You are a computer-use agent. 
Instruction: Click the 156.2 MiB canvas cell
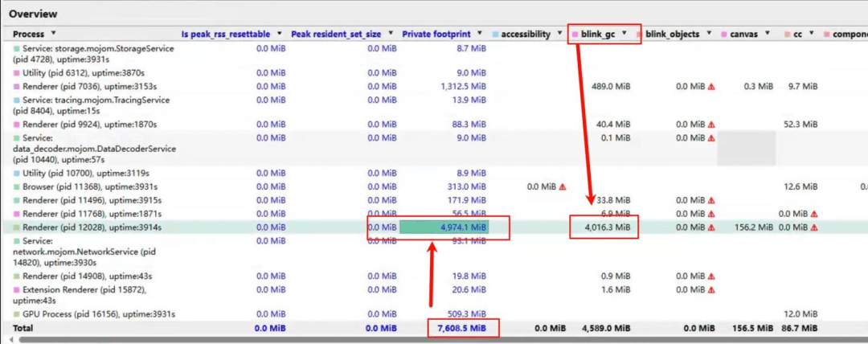tap(753, 227)
